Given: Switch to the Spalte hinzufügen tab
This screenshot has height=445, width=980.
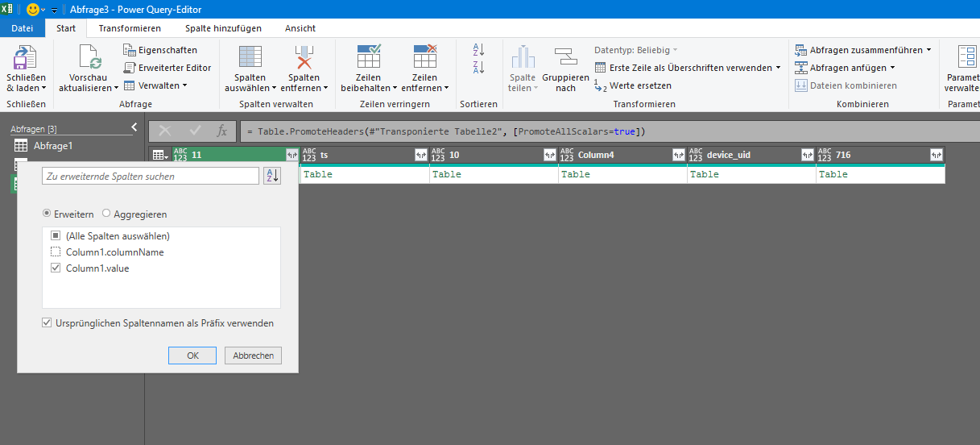Looking at the screenshot, I should (x=223, y=28).
